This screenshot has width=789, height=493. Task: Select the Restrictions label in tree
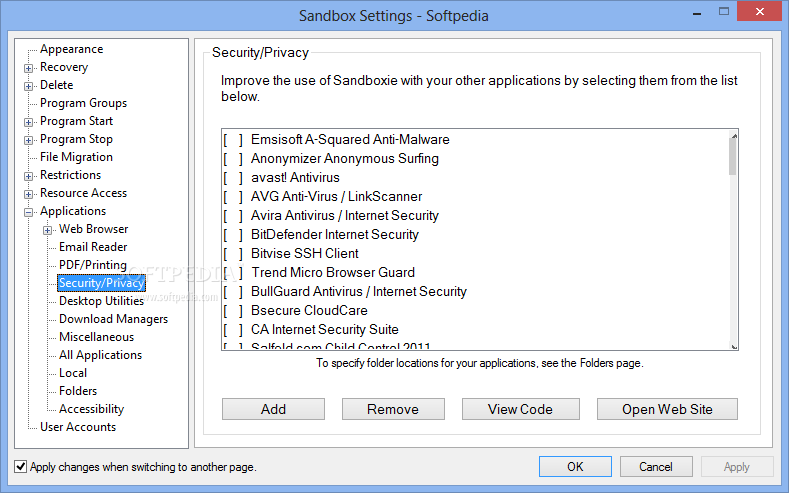tap(70, 175)
